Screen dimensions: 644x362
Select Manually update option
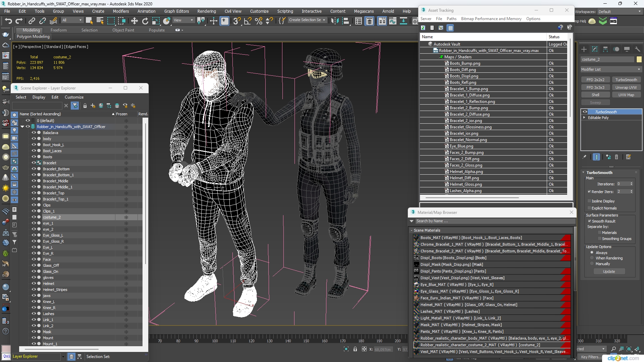tap(592, 264)
